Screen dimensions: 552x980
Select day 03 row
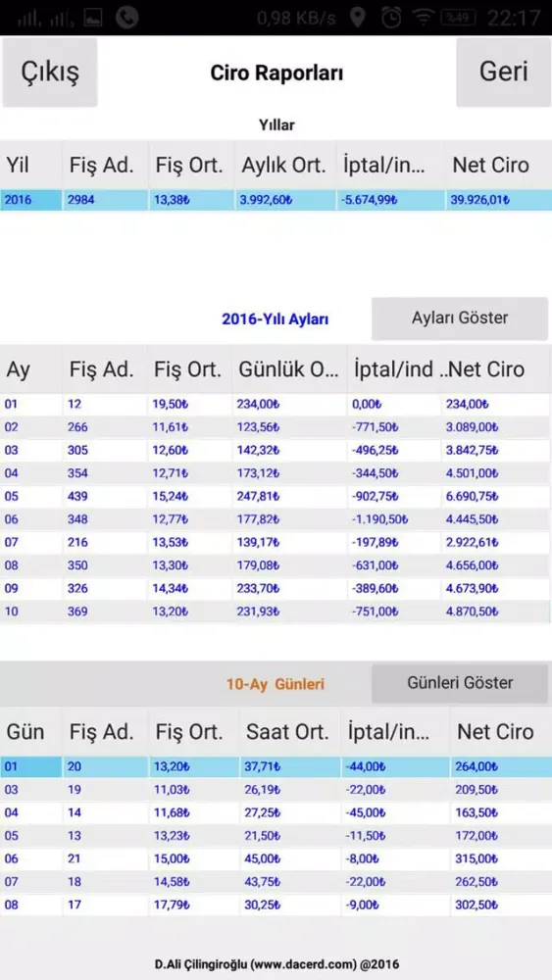click(276, 790)
